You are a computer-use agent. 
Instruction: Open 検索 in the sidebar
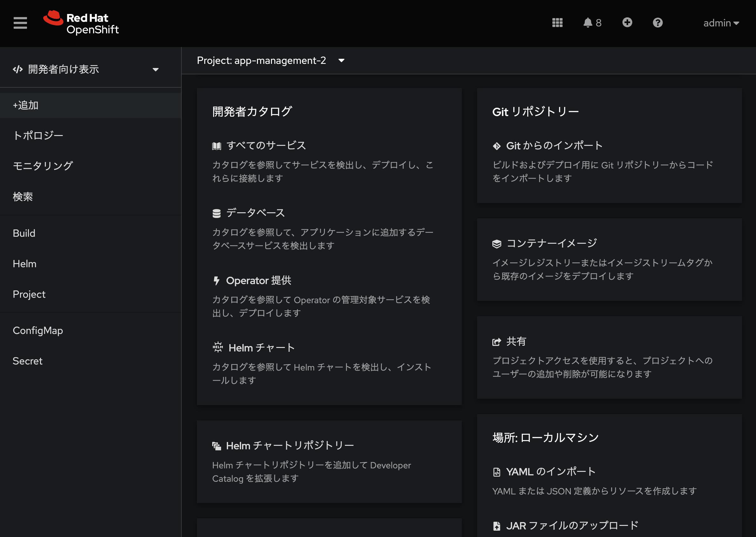pos(91,196)
